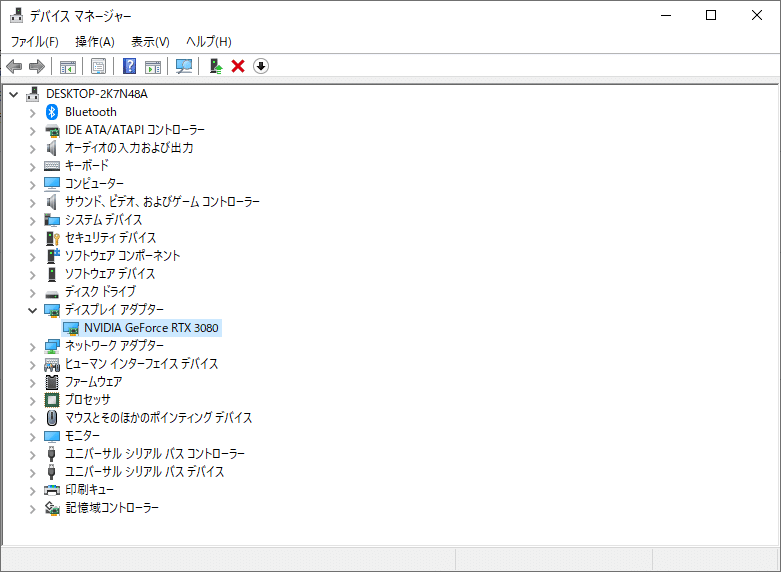Click the セキュリティ デバイス key icon
781x572 pixels.
(x=52, y=238)
